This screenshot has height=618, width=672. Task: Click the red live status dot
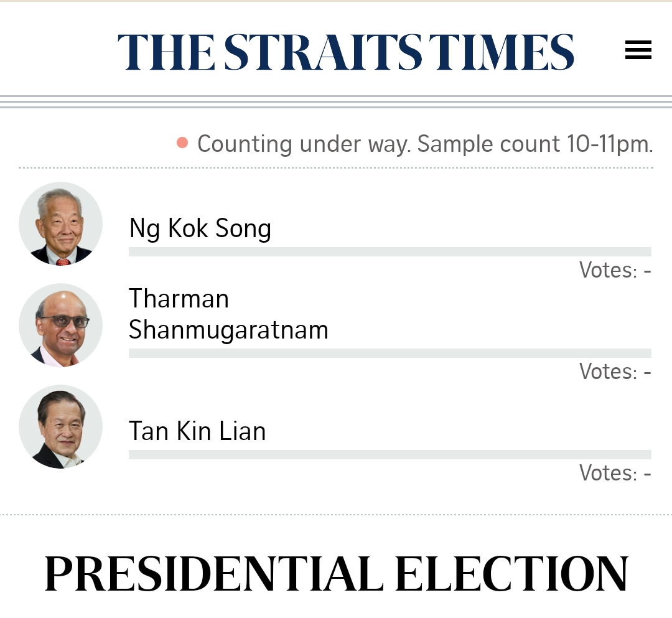click(182, 143)
